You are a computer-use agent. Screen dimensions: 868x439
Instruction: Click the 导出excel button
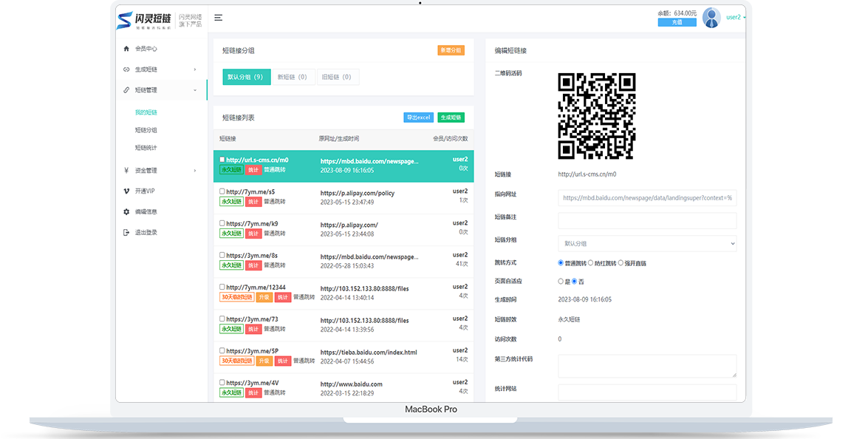pos(418,118)
